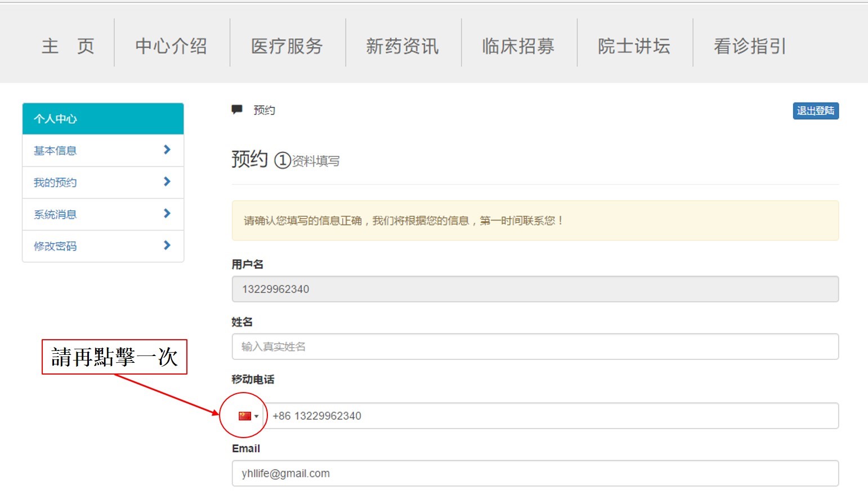868x491 pixels.
Task: Focus the mobile phone field with +86
Action: coord(552,416)
